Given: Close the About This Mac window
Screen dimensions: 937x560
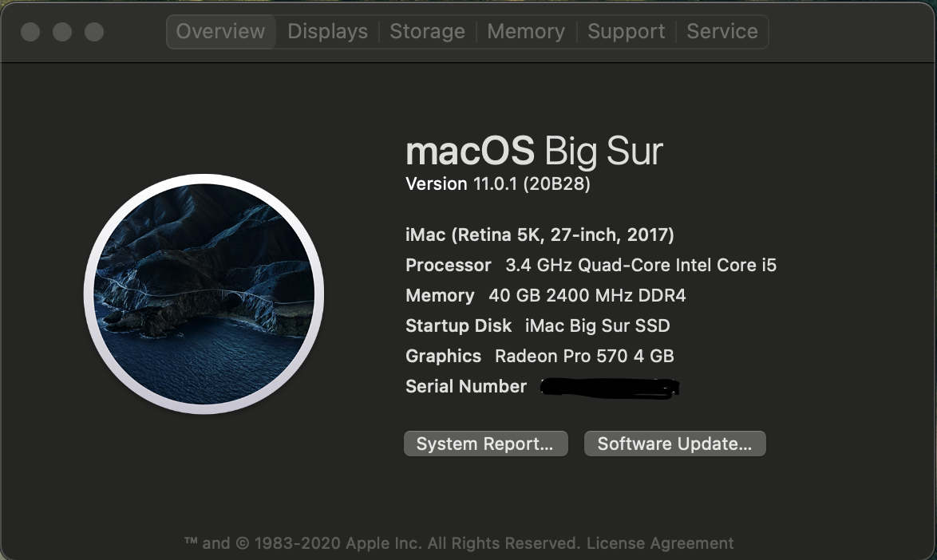Looking at the screenshot, I should click(30, 32).
